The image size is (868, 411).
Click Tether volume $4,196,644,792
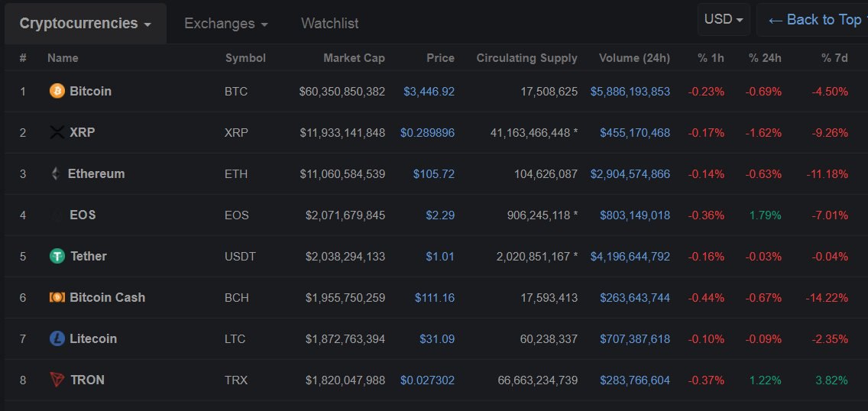point(630,256)
